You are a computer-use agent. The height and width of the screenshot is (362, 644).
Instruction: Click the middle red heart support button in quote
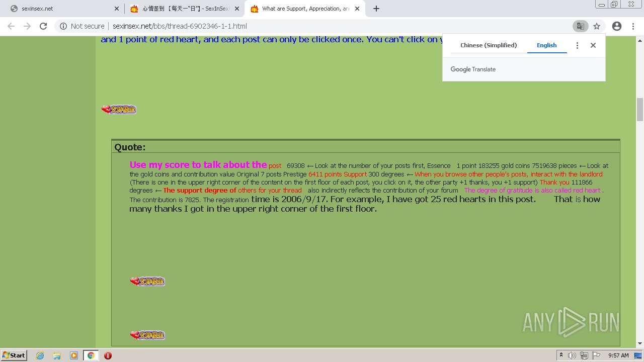coord(147,281)
